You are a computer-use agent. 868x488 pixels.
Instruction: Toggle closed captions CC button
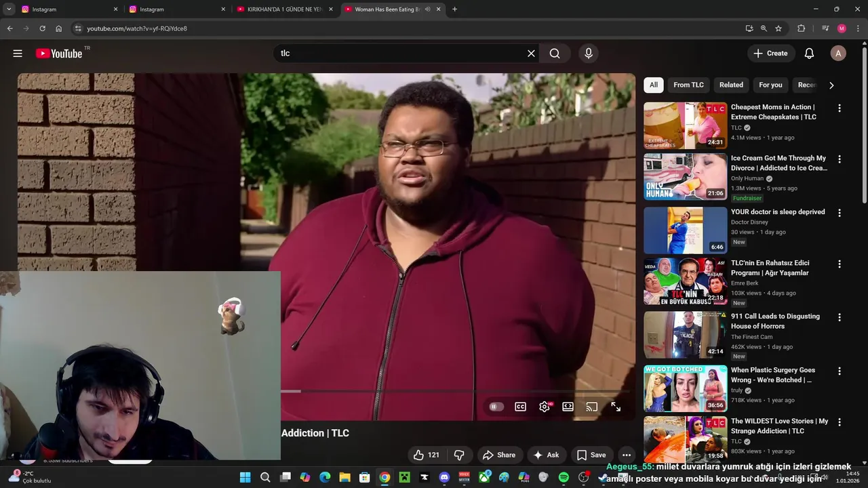(x=520, y=407)
